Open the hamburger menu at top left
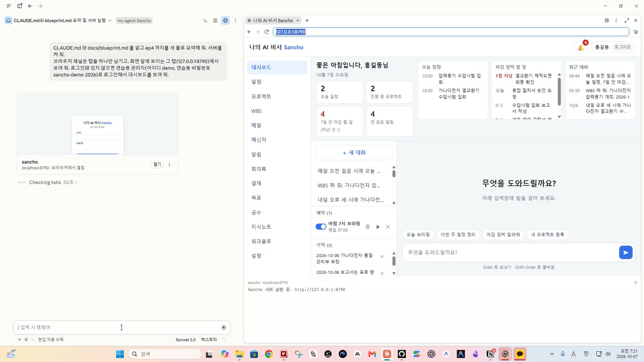644x362 pixels. coord(8,6)
